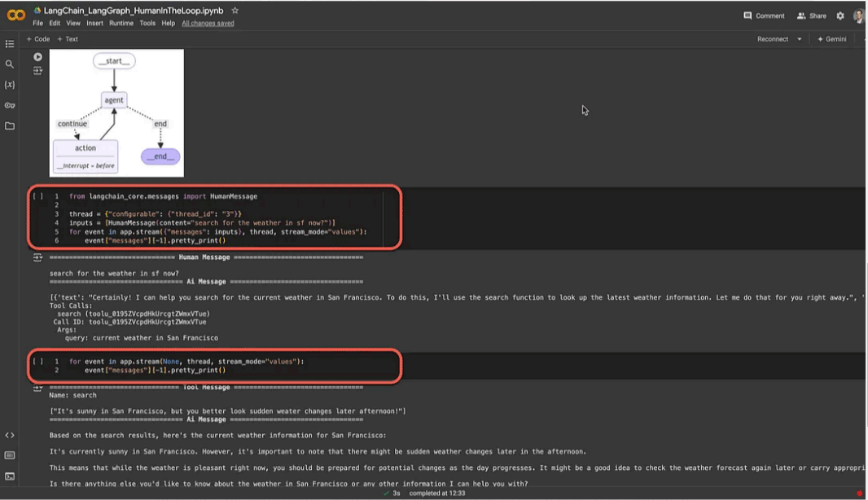Open the table of contents sidebar icon

pos(10,44)
